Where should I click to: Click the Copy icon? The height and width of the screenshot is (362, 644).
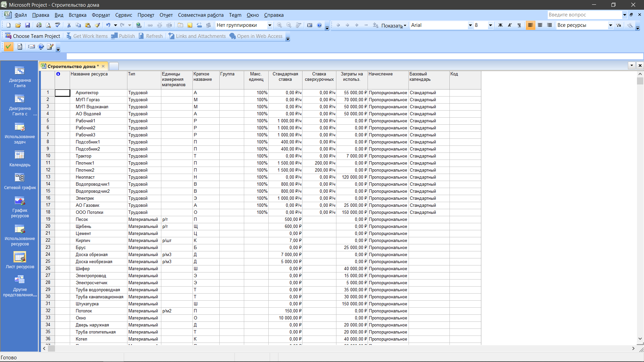tap(78, 25)
